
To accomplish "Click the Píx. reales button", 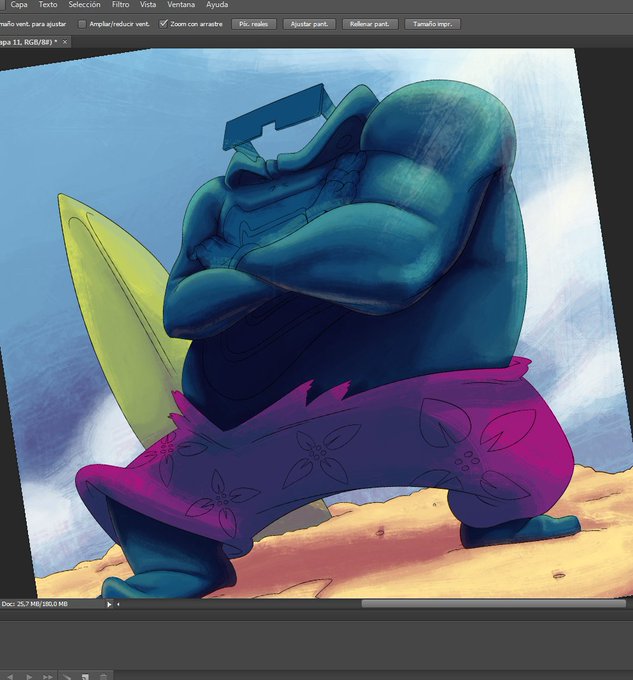I will [x=254, y=24].
